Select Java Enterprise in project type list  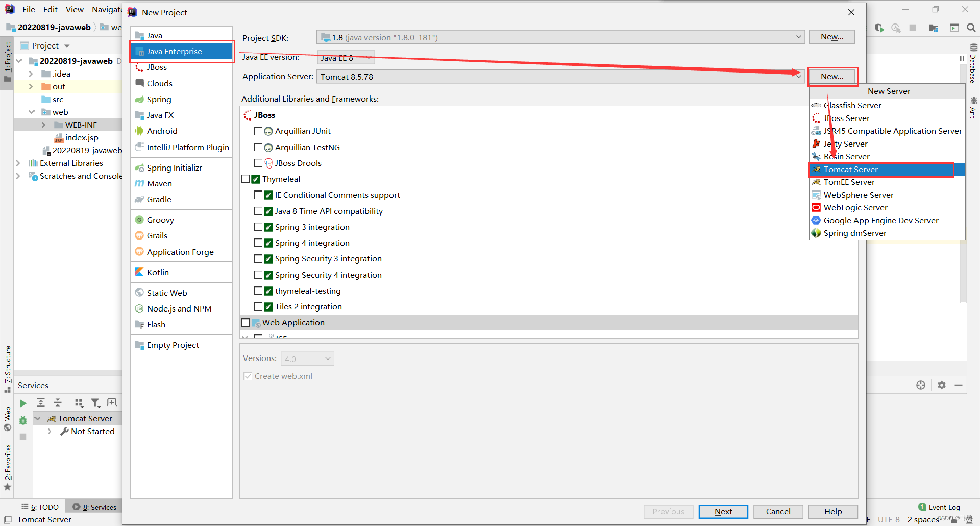[181, 52]
